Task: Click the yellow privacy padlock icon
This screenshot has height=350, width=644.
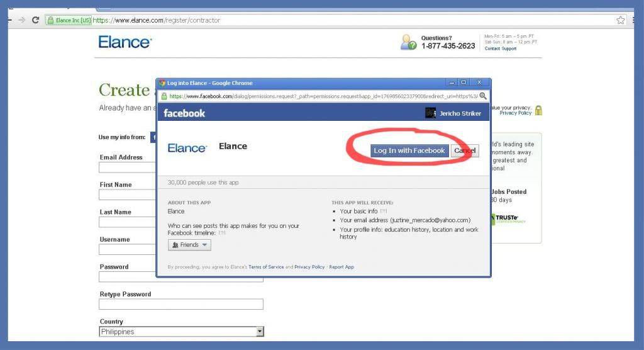Action: click(538, 110)
